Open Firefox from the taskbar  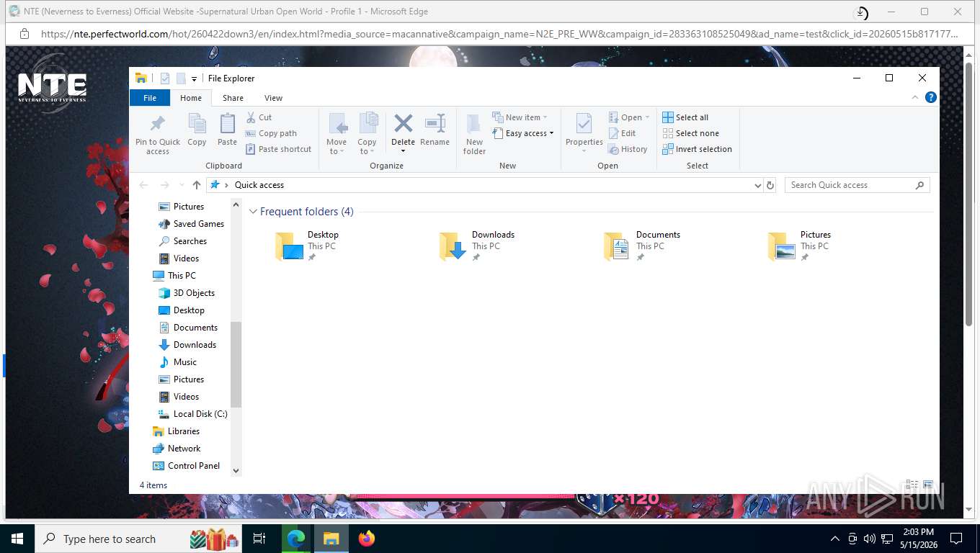click(x=367, y=539)
